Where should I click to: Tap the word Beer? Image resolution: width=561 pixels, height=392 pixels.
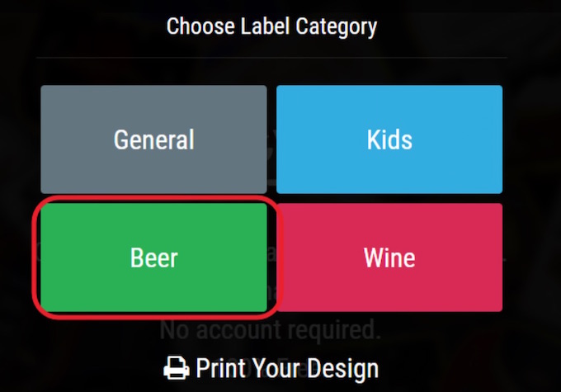pos(154,258)
